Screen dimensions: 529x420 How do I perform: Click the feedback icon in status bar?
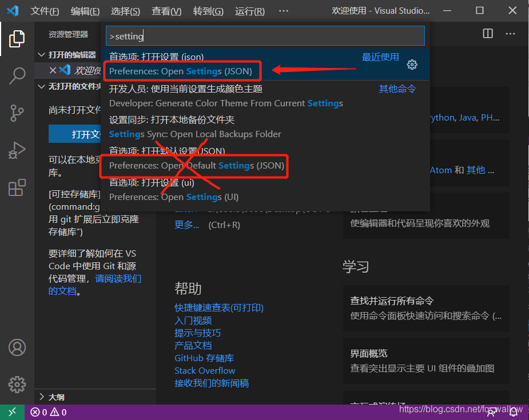click(x=491, y=412)
